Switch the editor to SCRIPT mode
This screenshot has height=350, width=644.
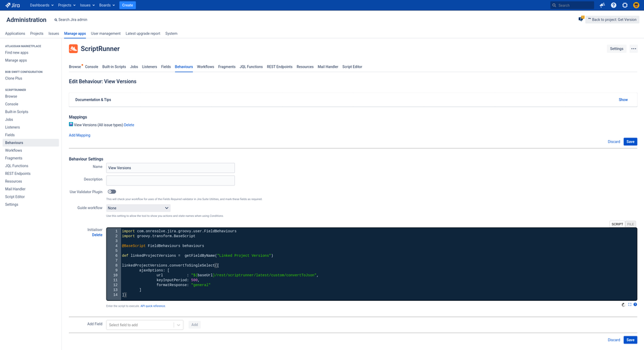coord(617,224)
